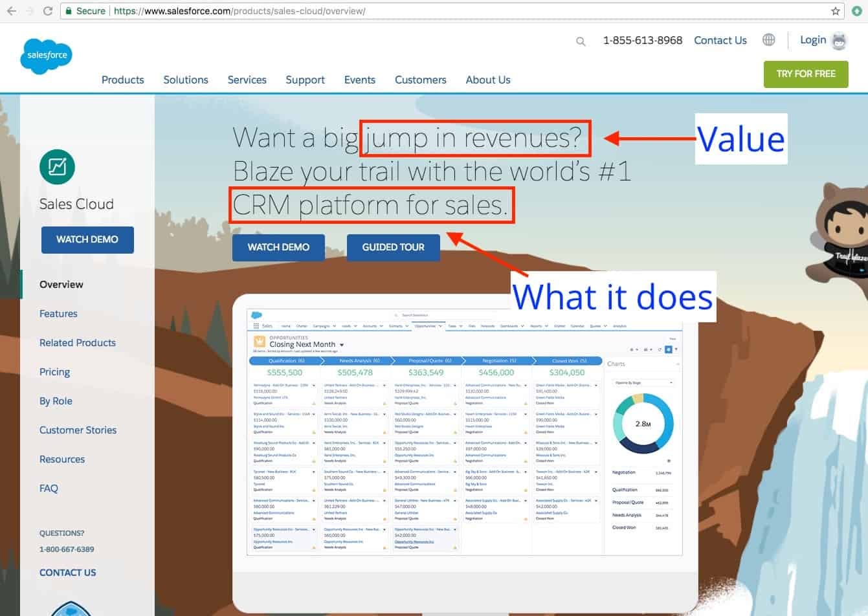Click the teal Sales Cloud sidebar icon
This screenshot has width=868, height=616.
coord(58,167)
